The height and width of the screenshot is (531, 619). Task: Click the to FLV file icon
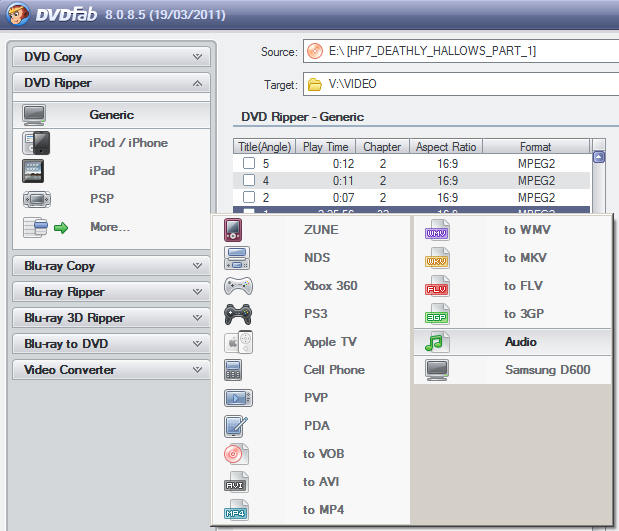pyautogui.click(x=437, y=286)
